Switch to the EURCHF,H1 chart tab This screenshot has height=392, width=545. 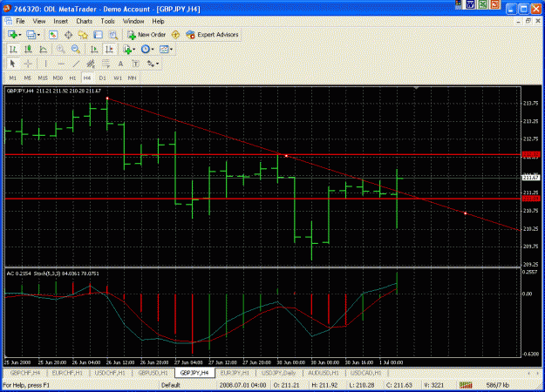[x=67, y=373]
